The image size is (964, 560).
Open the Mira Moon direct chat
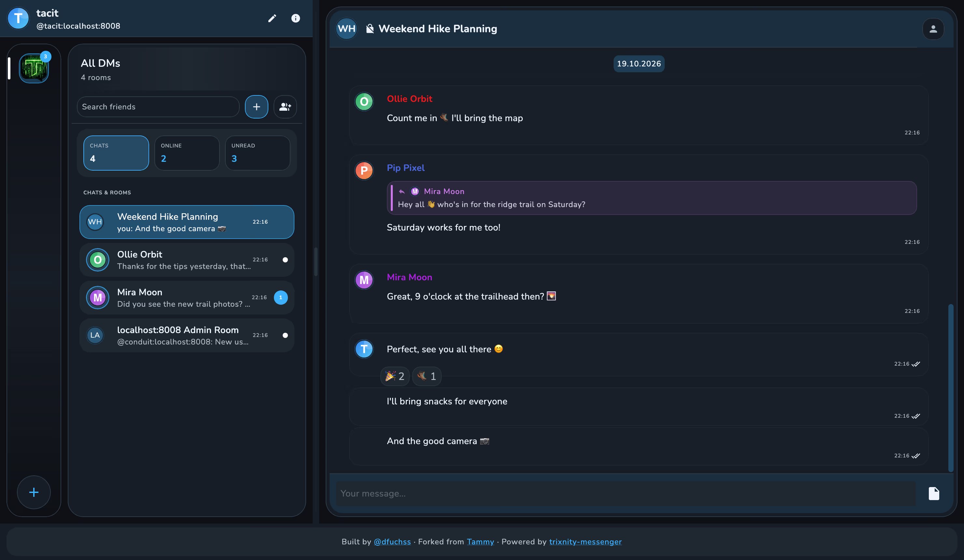coord(187,298)
